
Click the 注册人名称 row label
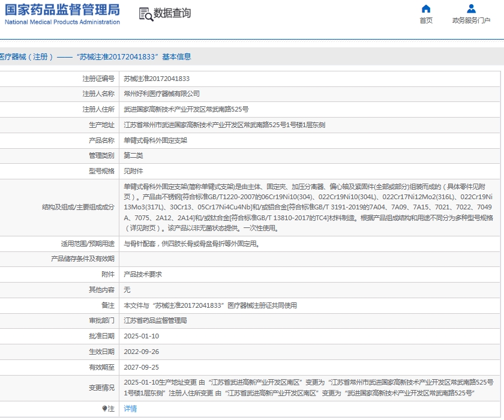coord(98,94)
